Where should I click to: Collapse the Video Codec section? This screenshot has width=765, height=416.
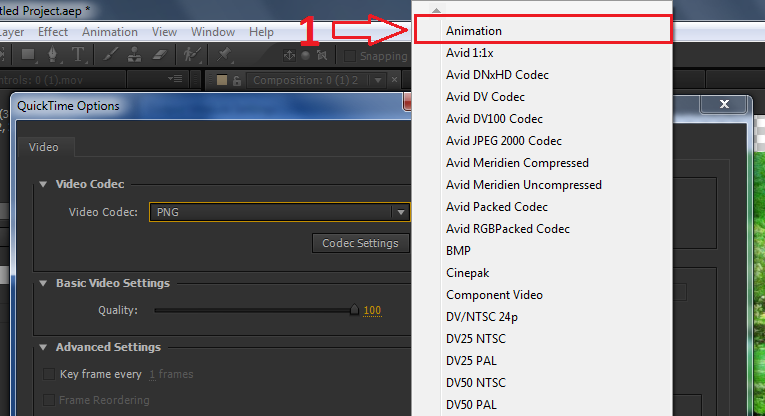click(43, 184)
